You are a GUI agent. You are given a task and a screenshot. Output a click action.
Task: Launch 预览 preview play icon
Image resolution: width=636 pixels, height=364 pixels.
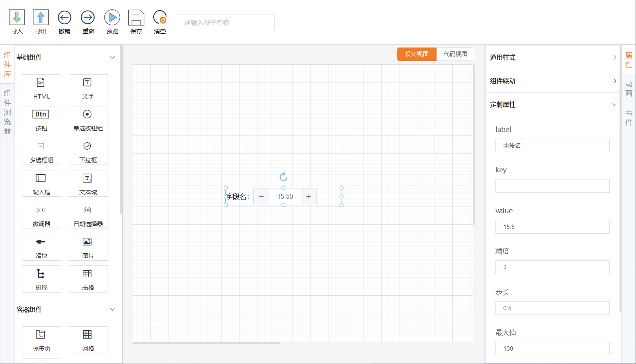(x=112, y=18)
